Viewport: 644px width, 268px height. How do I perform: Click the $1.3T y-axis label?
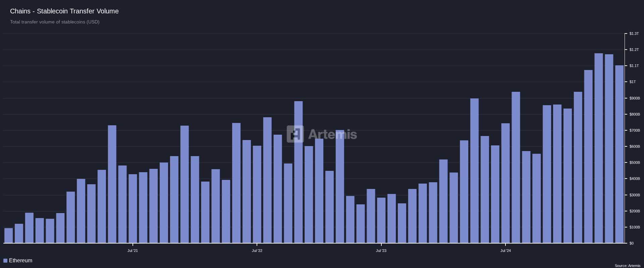(x=634, y=33)
